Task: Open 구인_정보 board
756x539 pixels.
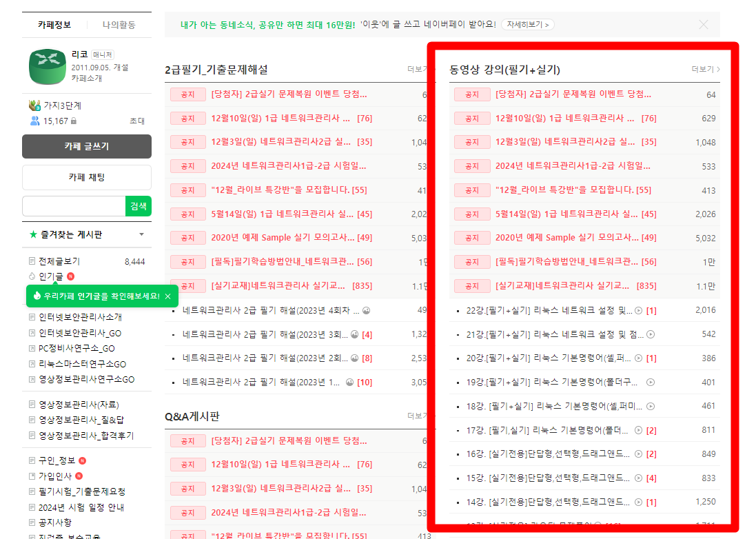Action: click(x=57, y=460)
